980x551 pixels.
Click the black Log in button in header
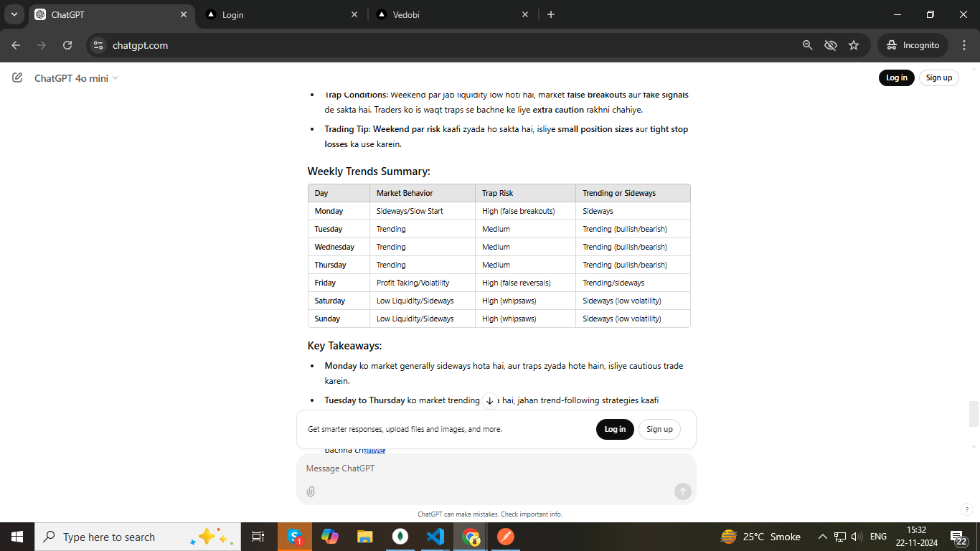point(896,77)
